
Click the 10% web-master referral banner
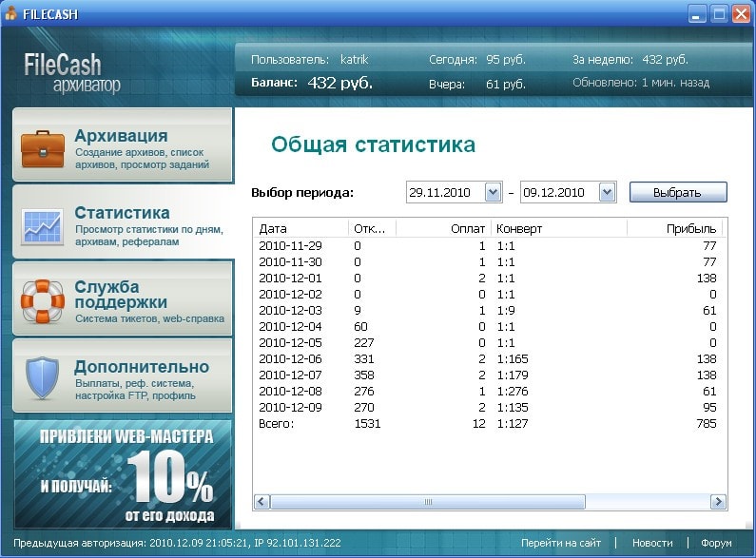click(x=123, y=474)
